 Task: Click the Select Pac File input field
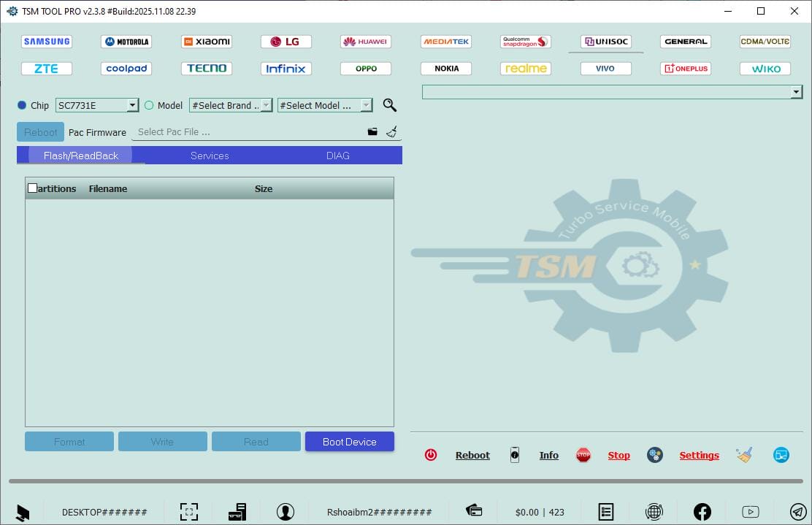tap(241, 131)
